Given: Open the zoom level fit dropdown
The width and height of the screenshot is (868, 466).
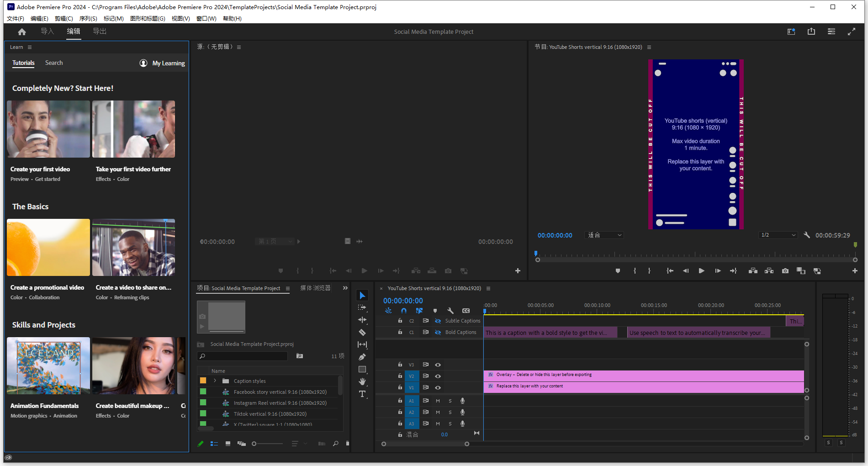Looking at the screenshot, I should pyautogui.click(x=604, y=235).
